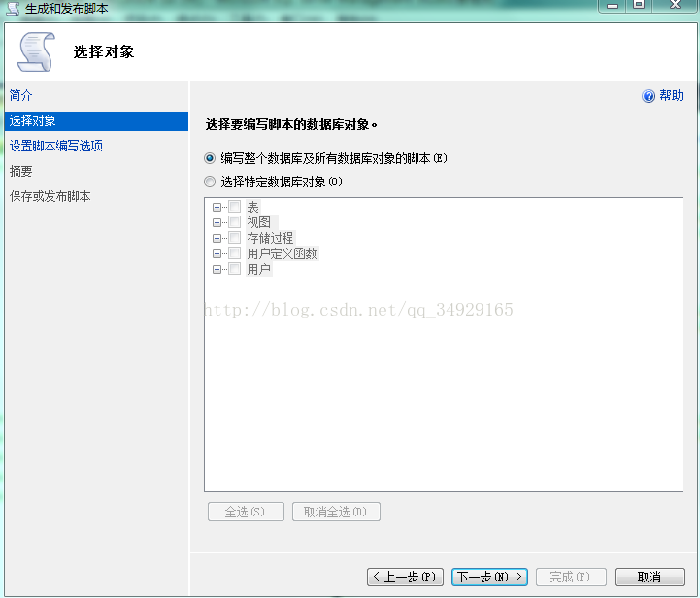Select script entire database radio button
Screen dimensions: 700x598
pos(210,158)
